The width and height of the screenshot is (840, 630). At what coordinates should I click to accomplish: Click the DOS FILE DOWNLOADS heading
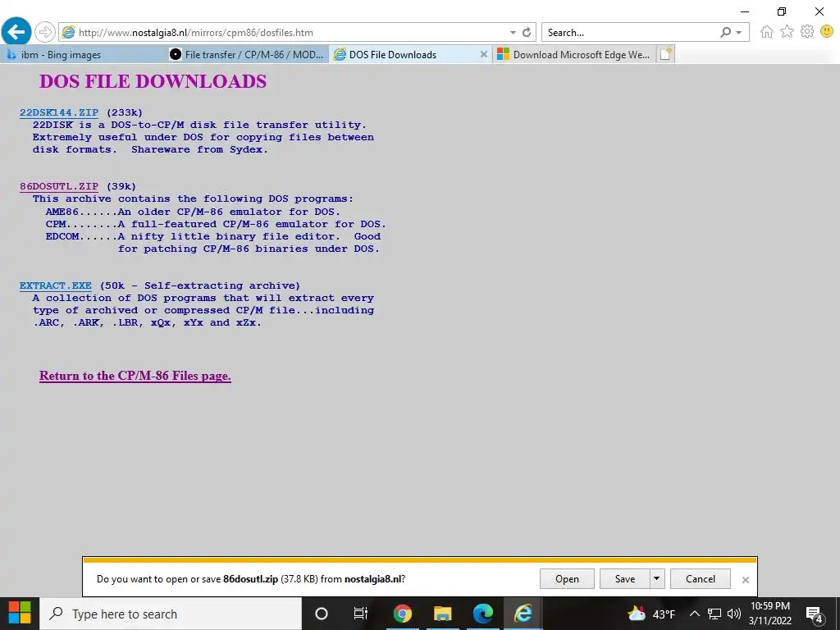(x=153, y=81)
